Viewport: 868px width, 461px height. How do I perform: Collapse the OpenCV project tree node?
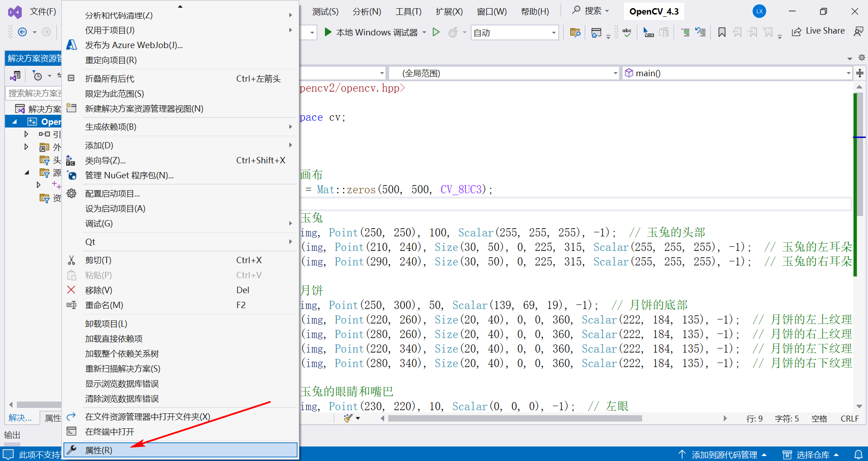coord(15,122)
